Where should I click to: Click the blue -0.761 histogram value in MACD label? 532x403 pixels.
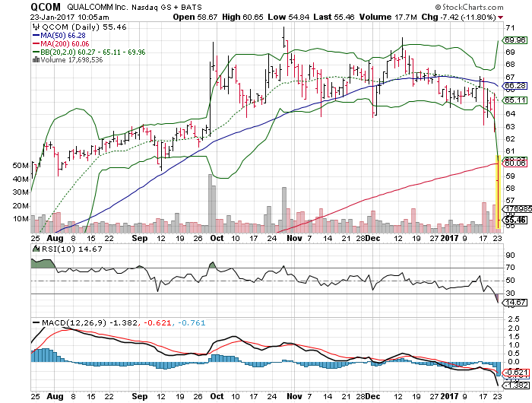pyautogui.click(x=192, y=322)
